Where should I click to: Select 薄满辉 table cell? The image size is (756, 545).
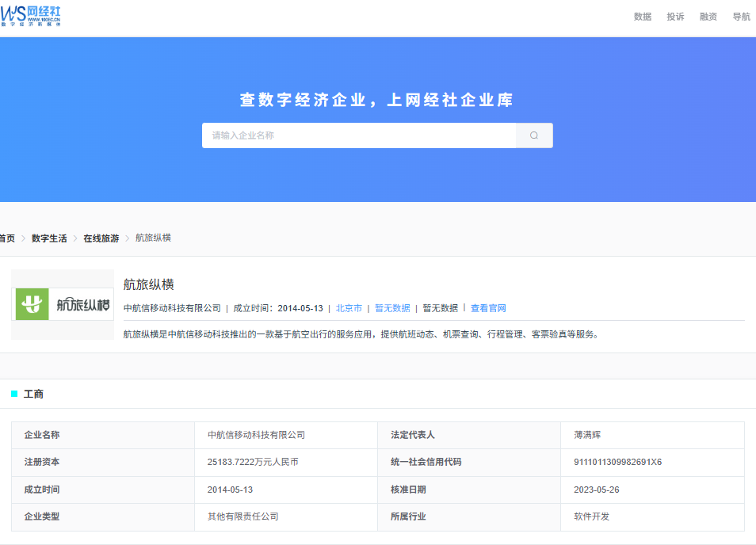(652, 435)
